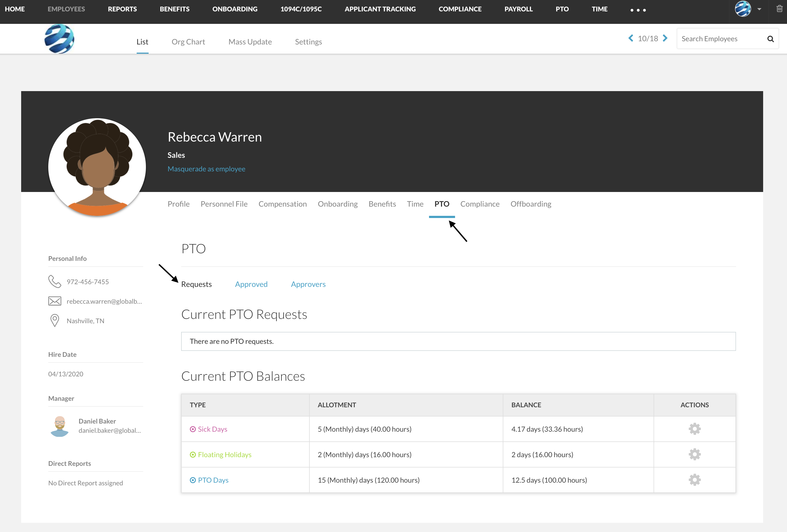Select the employee PTO tab
The height and width of the screenshot is (532, 787).
coord(442,204)
